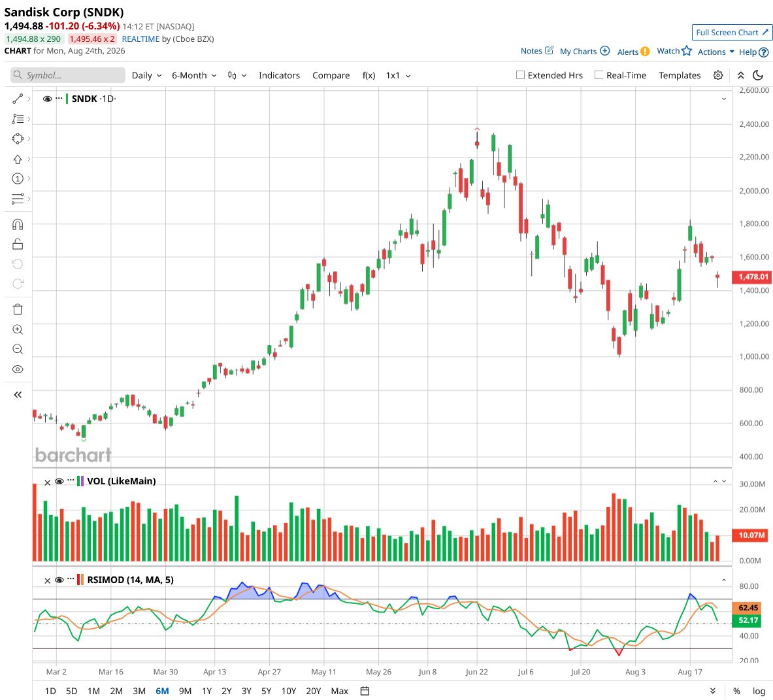Collapse the drawing tools sidebar

(x=18, y=395)
